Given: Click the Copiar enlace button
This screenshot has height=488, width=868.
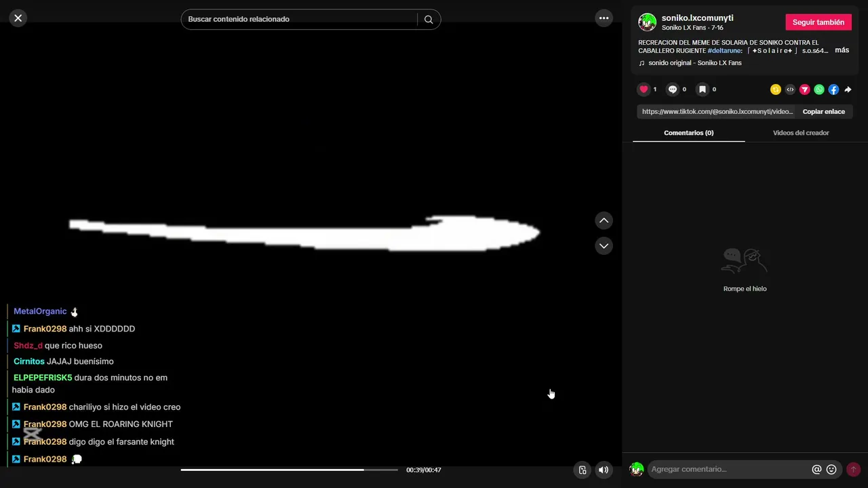Looking at the screenshot, I should coord(824,112).
